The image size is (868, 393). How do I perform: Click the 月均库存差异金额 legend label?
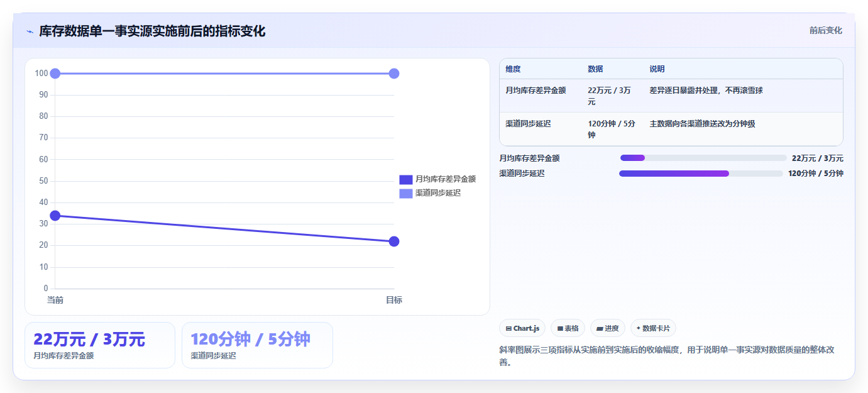coord(445,179)
